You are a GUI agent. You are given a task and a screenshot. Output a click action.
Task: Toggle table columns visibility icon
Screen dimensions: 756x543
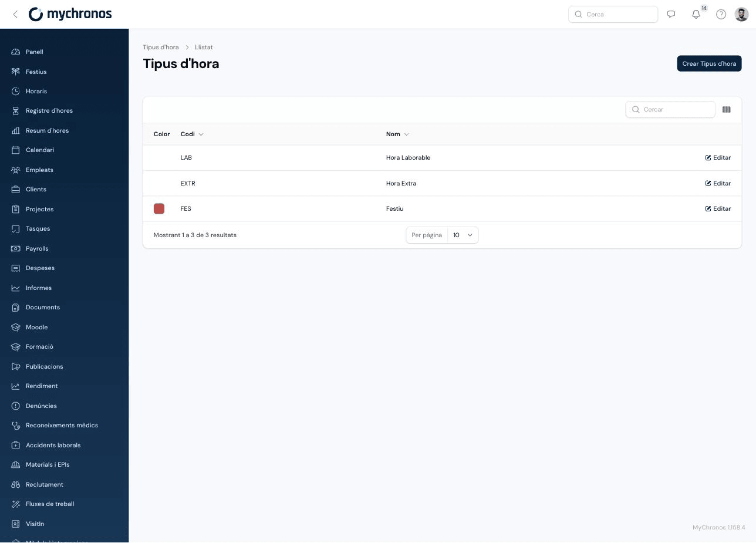[726, 110]
